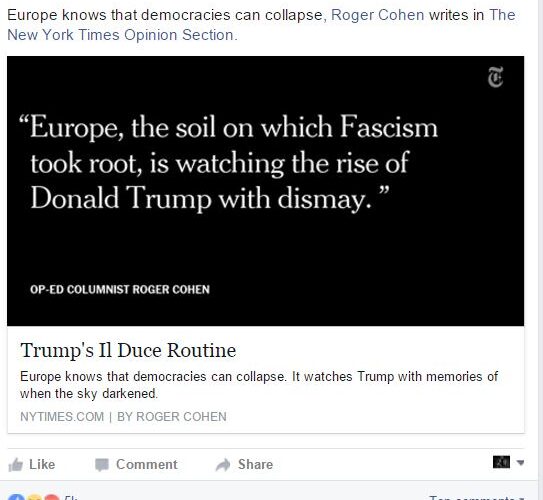
Task: Select the Comment text button
Action: 146,464
